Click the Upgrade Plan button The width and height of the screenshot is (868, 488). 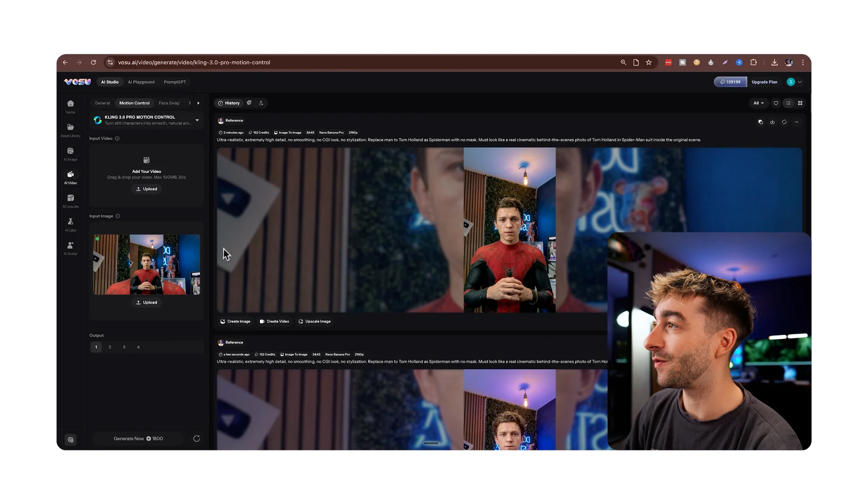pos(764,82)
